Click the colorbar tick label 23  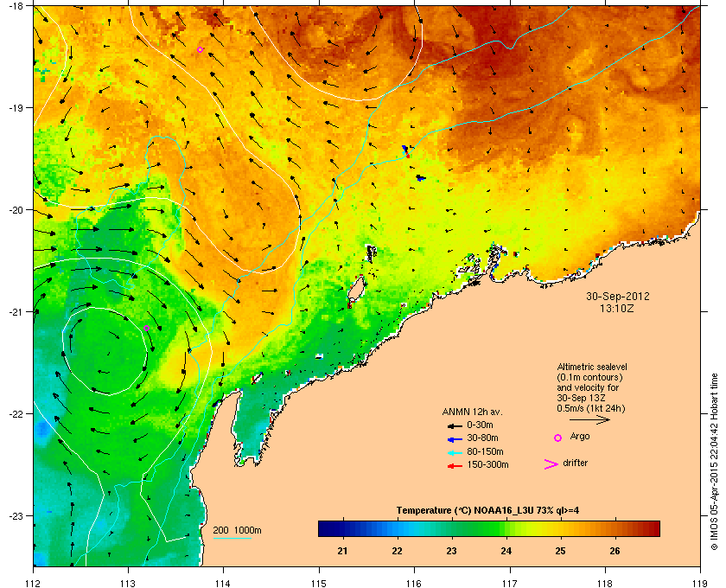point(451,551)
